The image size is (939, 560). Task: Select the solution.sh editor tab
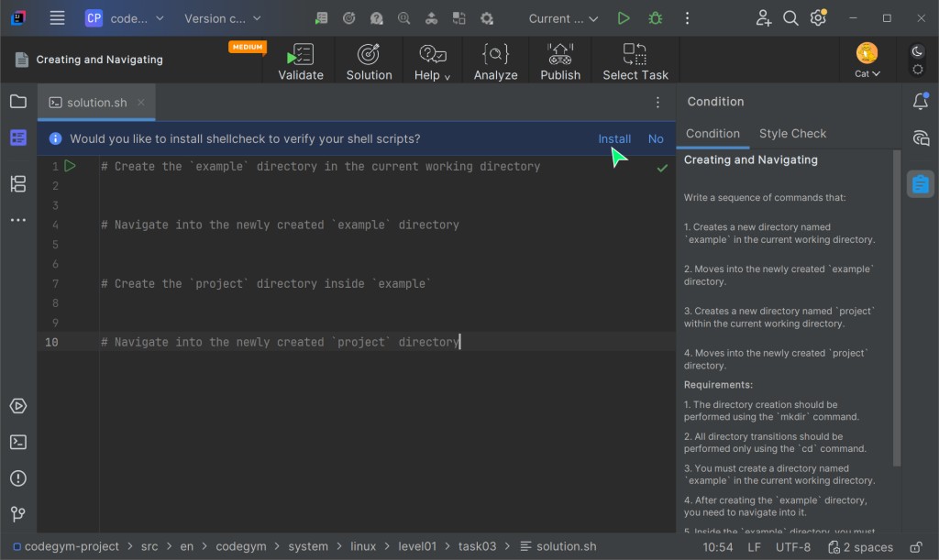point(96,103)
